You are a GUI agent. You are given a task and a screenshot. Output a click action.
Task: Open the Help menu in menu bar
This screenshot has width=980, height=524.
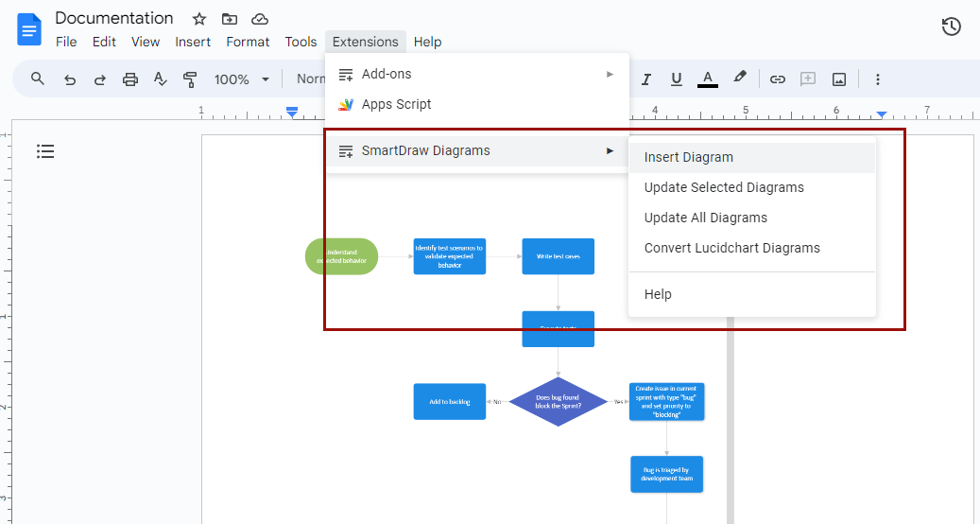[x=427, y=42]
